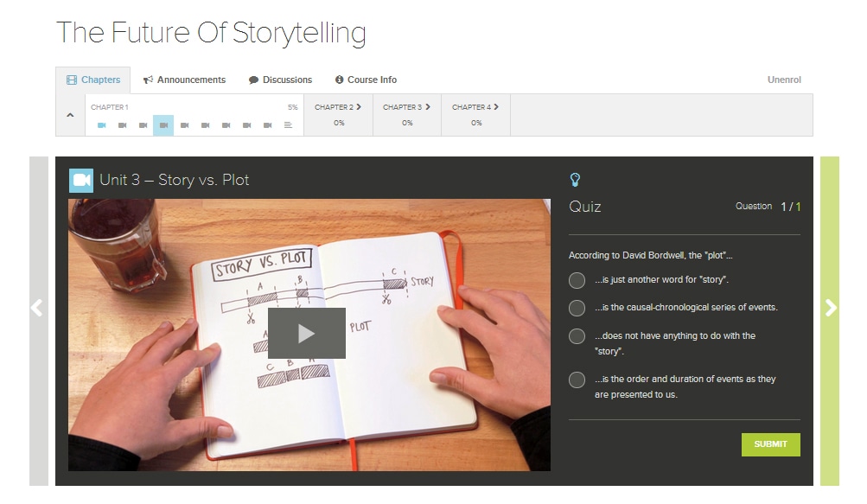Play the Story vs. Plot video
867x504 pixels.
[x=307, y=333]
